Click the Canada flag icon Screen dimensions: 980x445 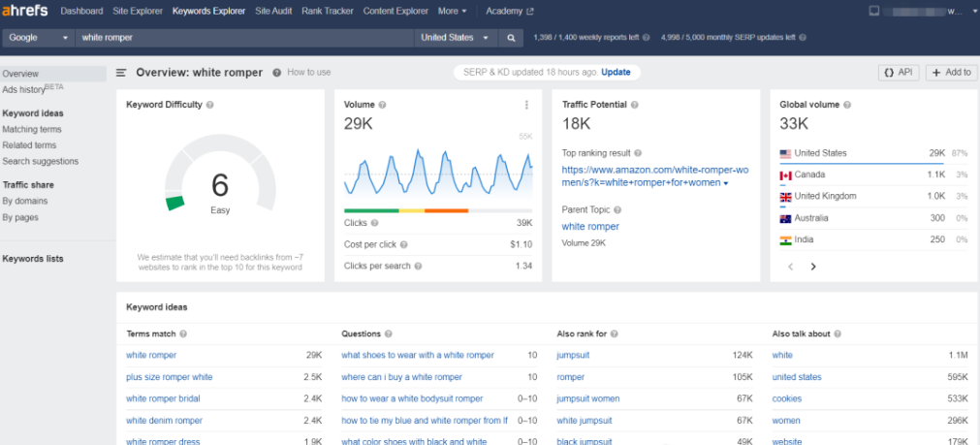tap(785, 175)
